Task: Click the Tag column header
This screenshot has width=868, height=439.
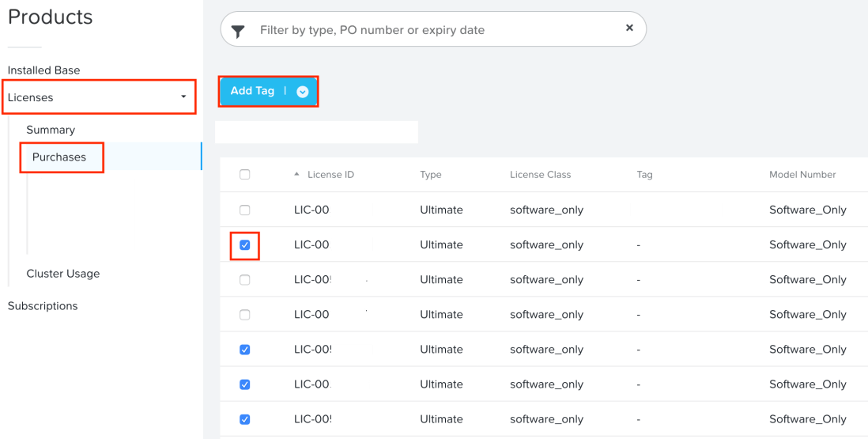Action: pyautogui.click(x=644, y=175)
